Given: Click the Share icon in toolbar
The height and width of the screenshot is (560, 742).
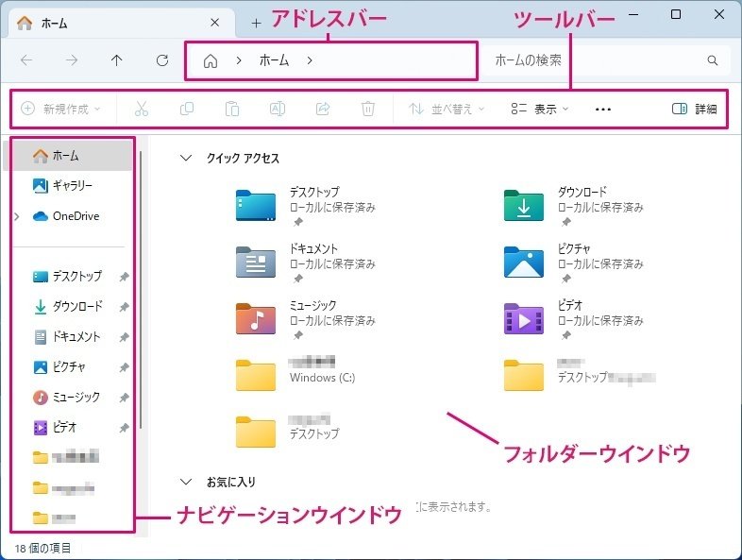Looking at the screenshot, I should coord(322,109).
